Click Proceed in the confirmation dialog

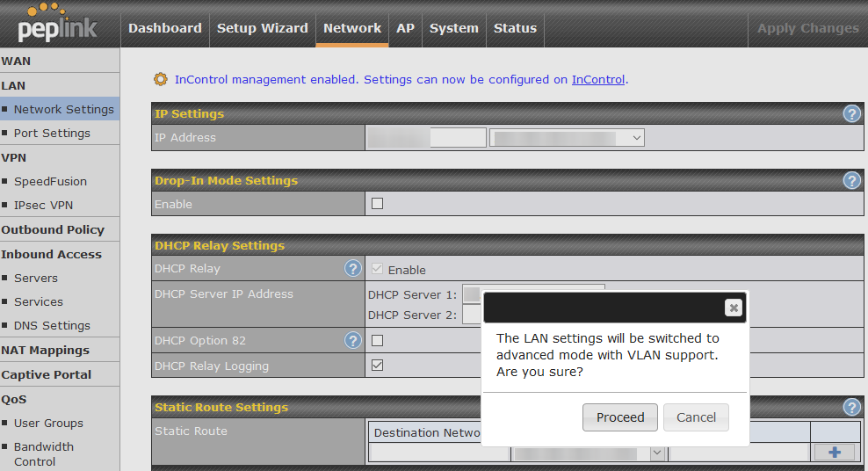pos(620,417)
